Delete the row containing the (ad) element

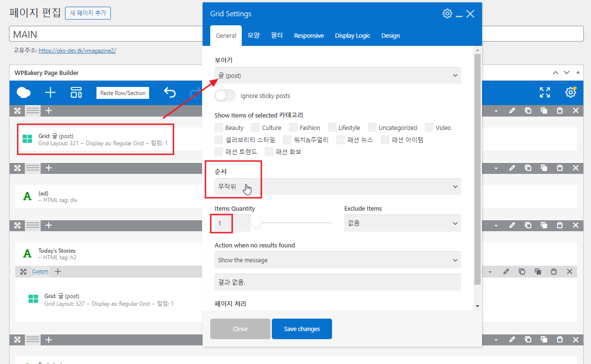(x=576, y=168)
